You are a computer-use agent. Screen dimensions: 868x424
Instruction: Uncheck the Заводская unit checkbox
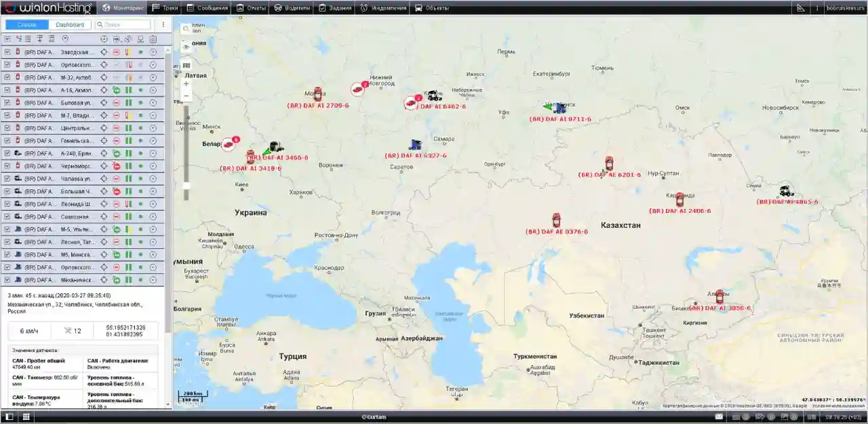pos(7,52)
